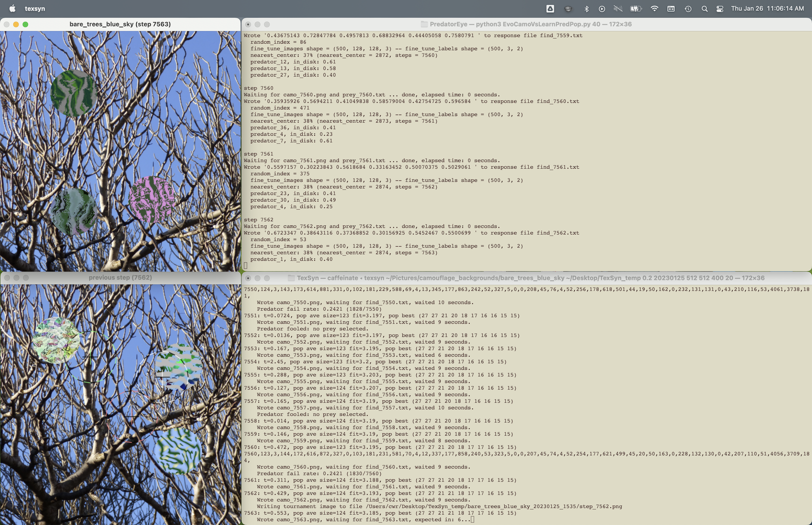Click the pale multicolored mosaic disk in previous step image
This screenshot has height=525, width=812.
pyautogui.click(x=56, y=340)
